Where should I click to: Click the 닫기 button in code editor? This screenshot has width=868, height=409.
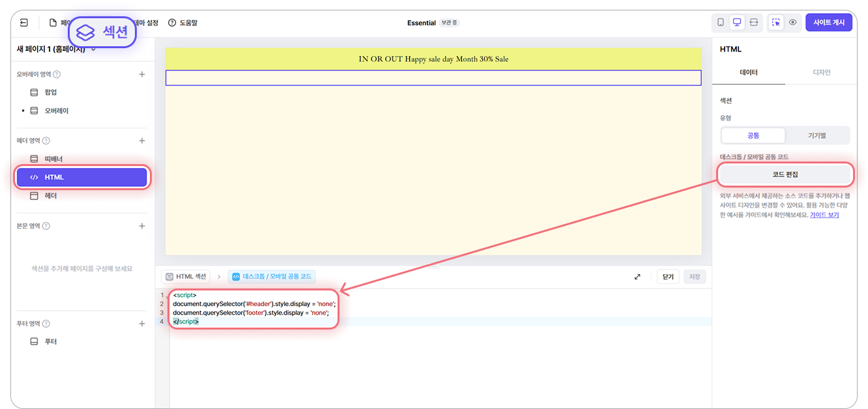(669, 277)
